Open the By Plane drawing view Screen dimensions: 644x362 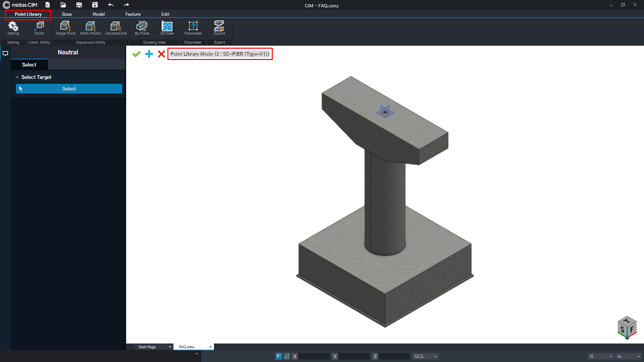142,28
